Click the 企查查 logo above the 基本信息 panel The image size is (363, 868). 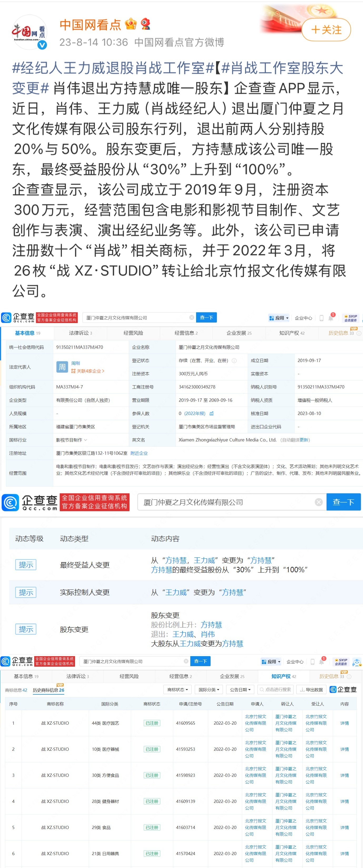18,318
